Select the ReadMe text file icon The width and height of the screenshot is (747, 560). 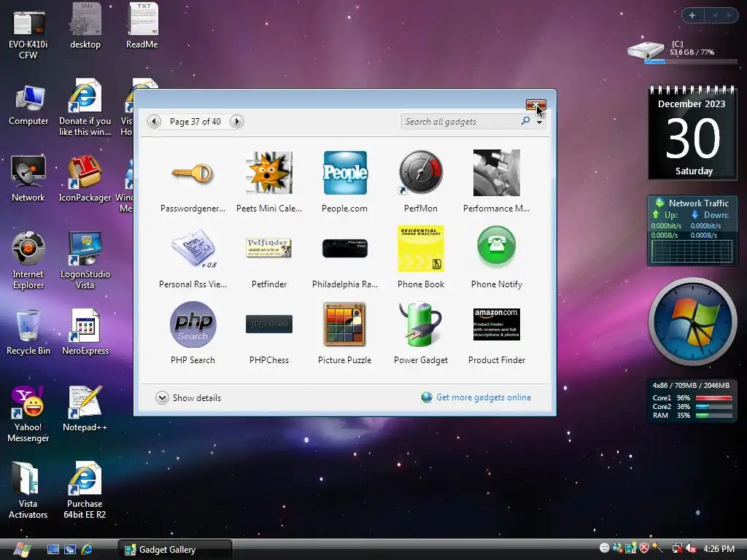pos(142,26)
